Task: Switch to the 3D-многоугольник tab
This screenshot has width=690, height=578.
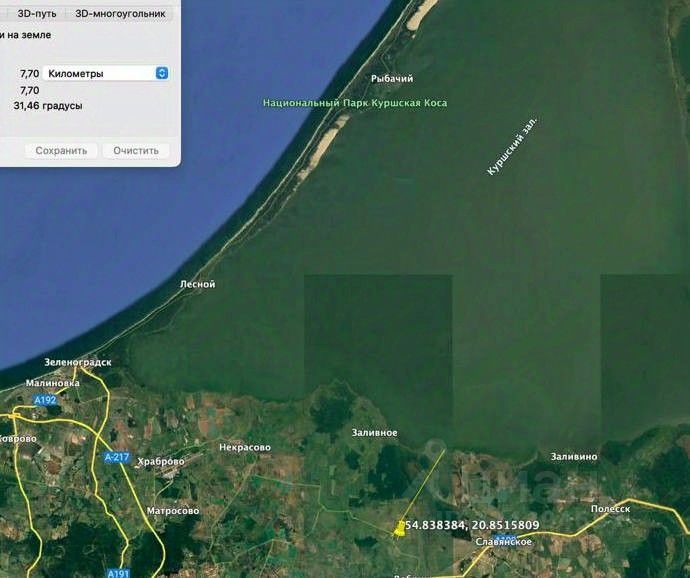Action: pyautogui.click(x=120, y=14)
